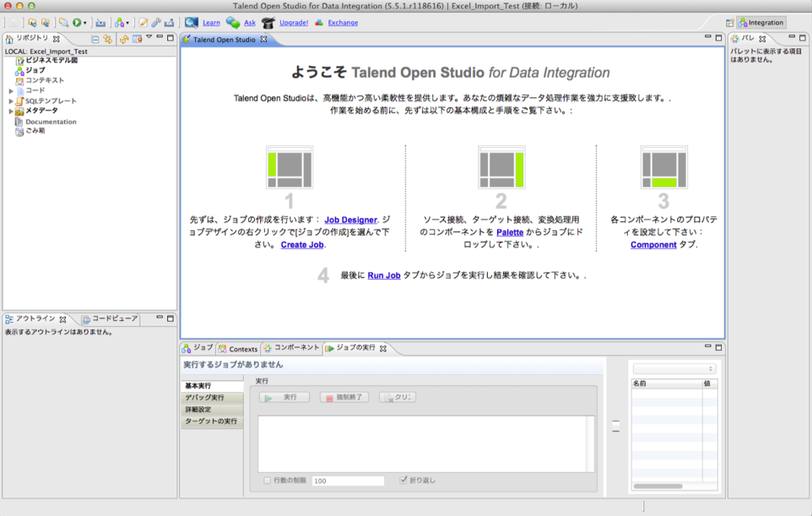Click Link with editor icon in repository panel
812x516 pixels.
pos(107,39)
